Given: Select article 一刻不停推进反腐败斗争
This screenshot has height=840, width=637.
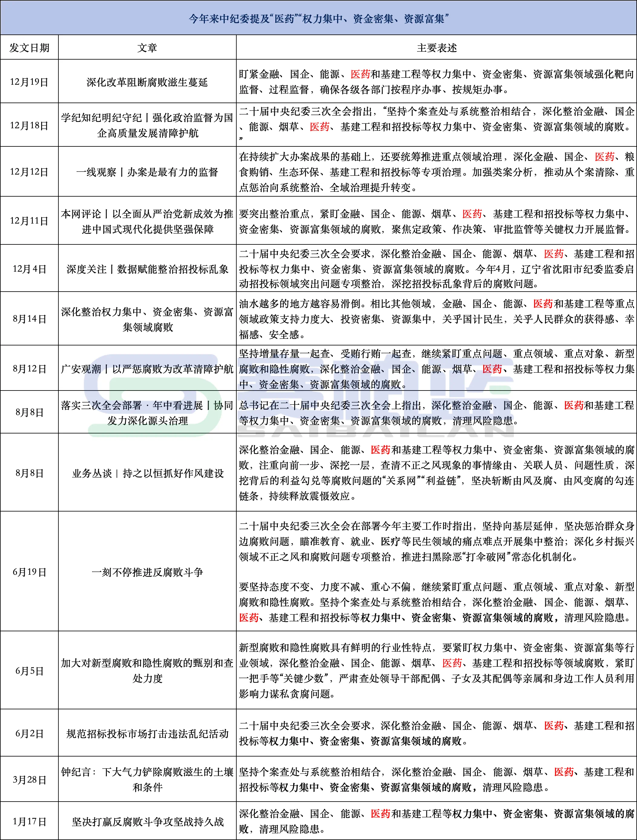Looking at the screenshot, I should (147, 572).
